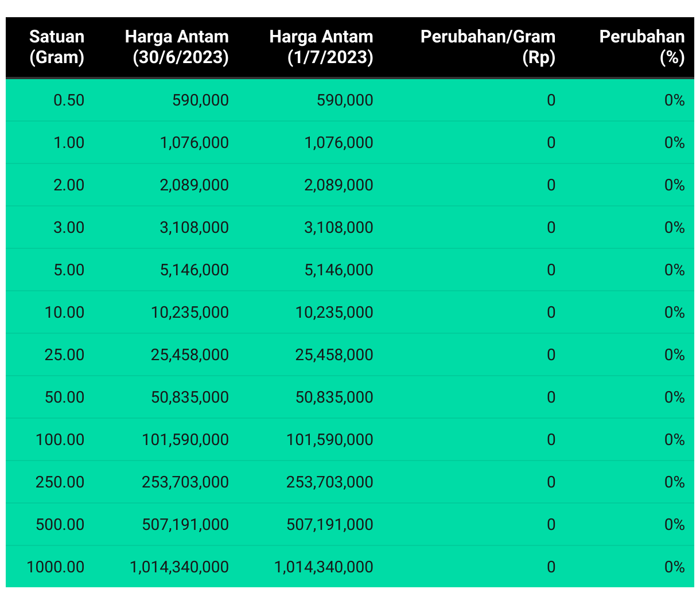Click the 250.00 gram unit cell
Image resolution: width=700 pixels, height=593 pixels.
[x=60, y=482]
